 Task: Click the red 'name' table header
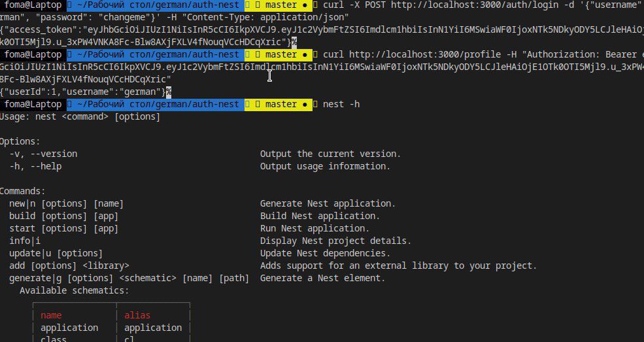tap(51, 315)
